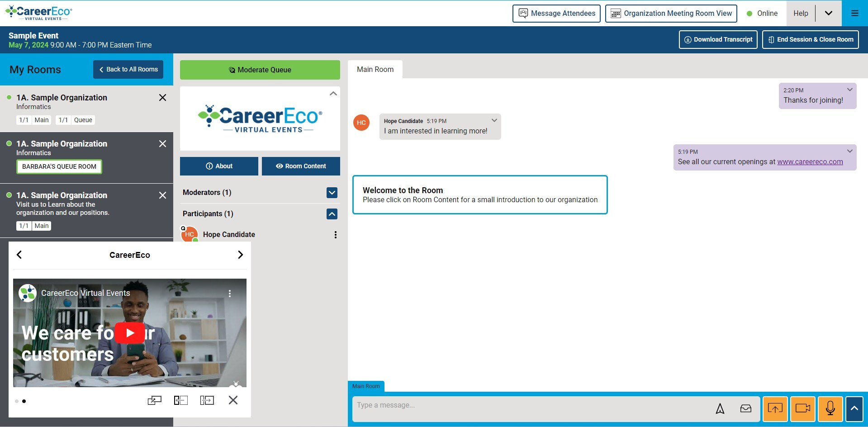Image resolution: width=868 pixels, height=427 pixels.
Task: Click the My Rooms heading
Action: tap(35, 70)
